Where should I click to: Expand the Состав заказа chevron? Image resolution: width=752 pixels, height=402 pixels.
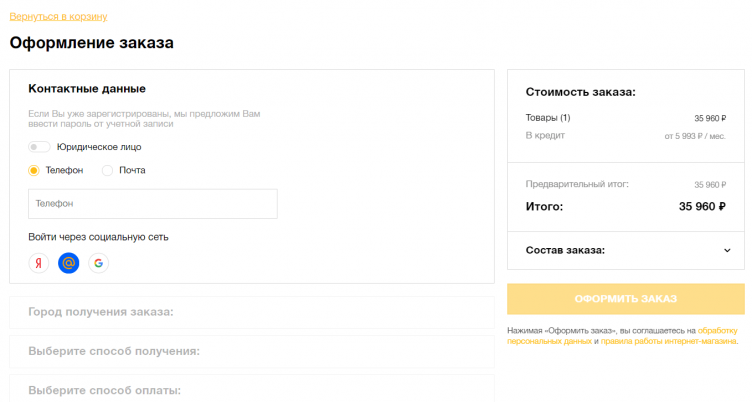[727, 250]
